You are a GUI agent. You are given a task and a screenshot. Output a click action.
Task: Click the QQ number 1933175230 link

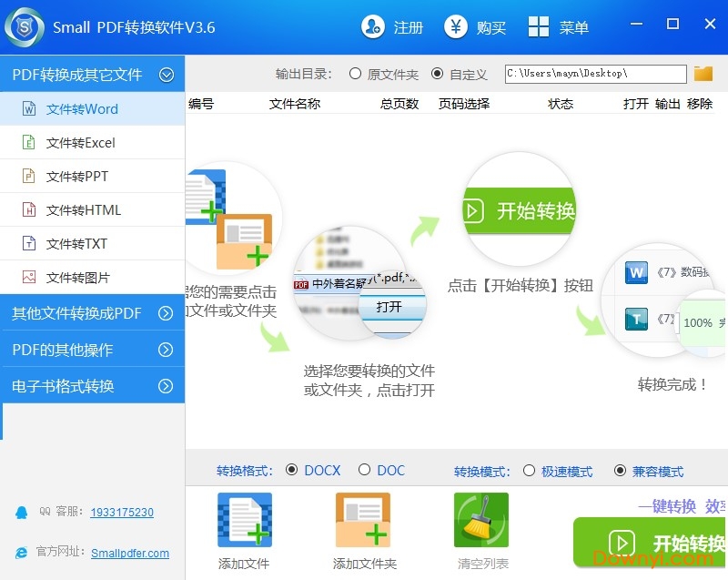click(122, 513)
